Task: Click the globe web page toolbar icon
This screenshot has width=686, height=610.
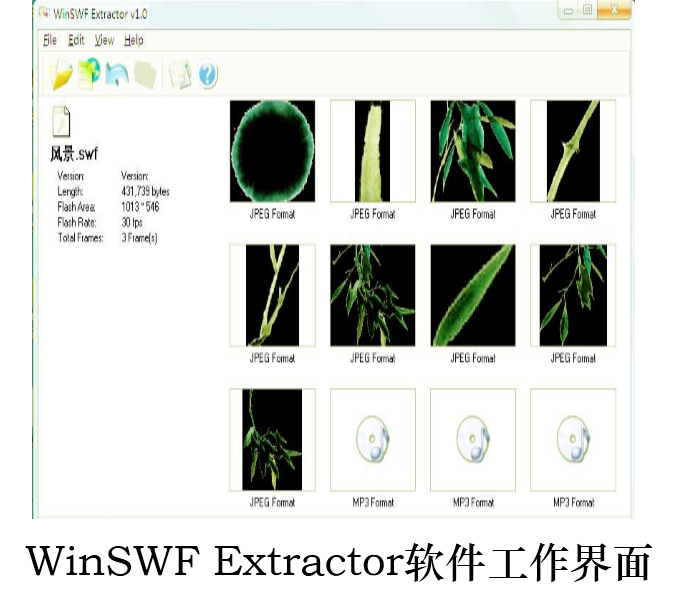Action: (x=89, y=73)
